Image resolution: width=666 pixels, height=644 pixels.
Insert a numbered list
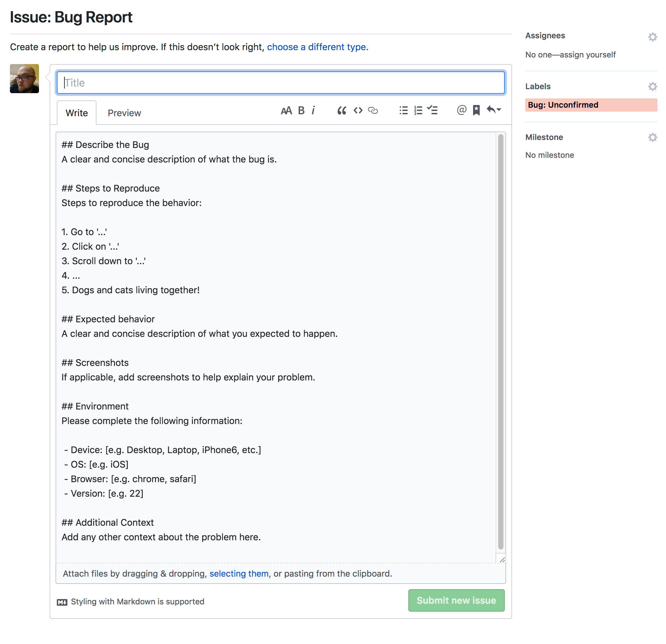(x=418, y=110)
